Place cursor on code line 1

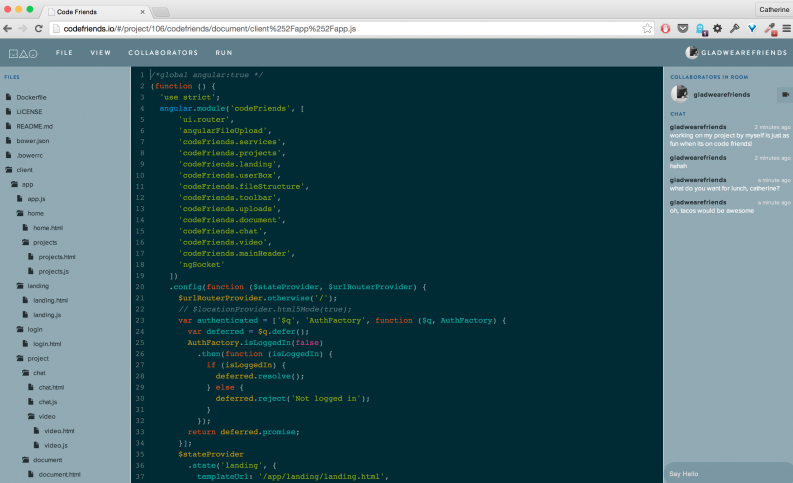[x=206, y=75]
